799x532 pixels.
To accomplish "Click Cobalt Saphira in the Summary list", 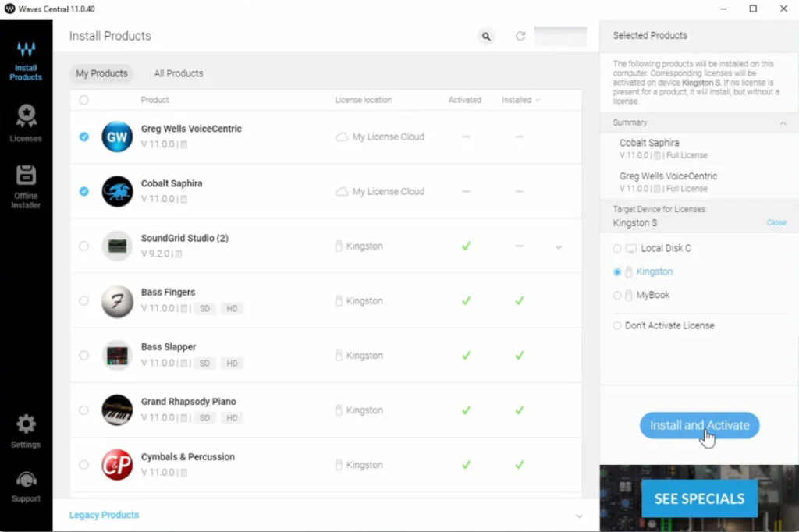I will click(649, 143).
